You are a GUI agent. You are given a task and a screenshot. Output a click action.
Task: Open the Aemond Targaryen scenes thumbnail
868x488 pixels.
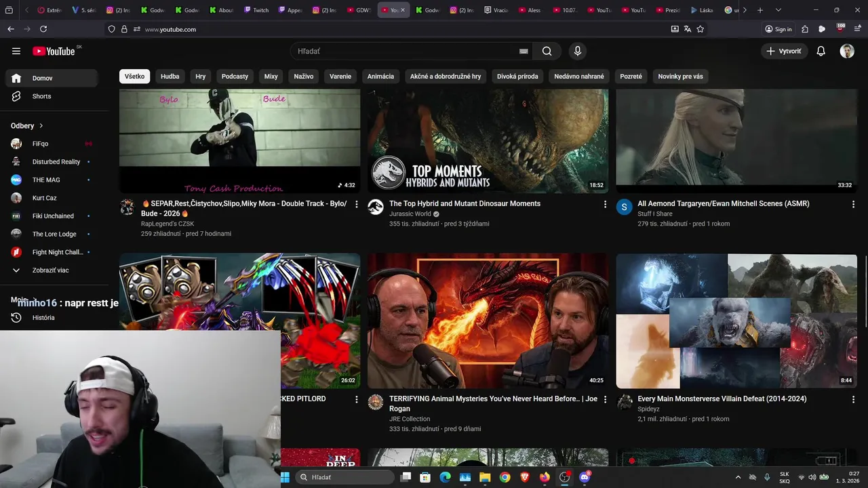tap(736, 141)
